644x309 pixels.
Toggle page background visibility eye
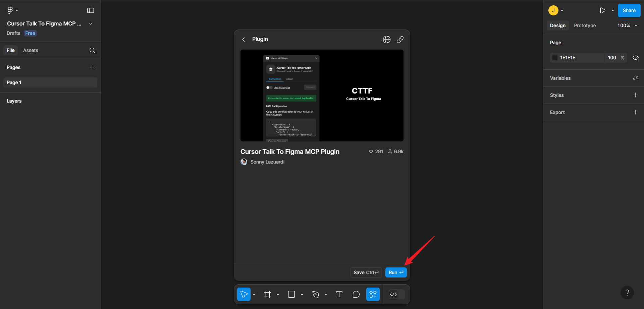coord(636,58)
